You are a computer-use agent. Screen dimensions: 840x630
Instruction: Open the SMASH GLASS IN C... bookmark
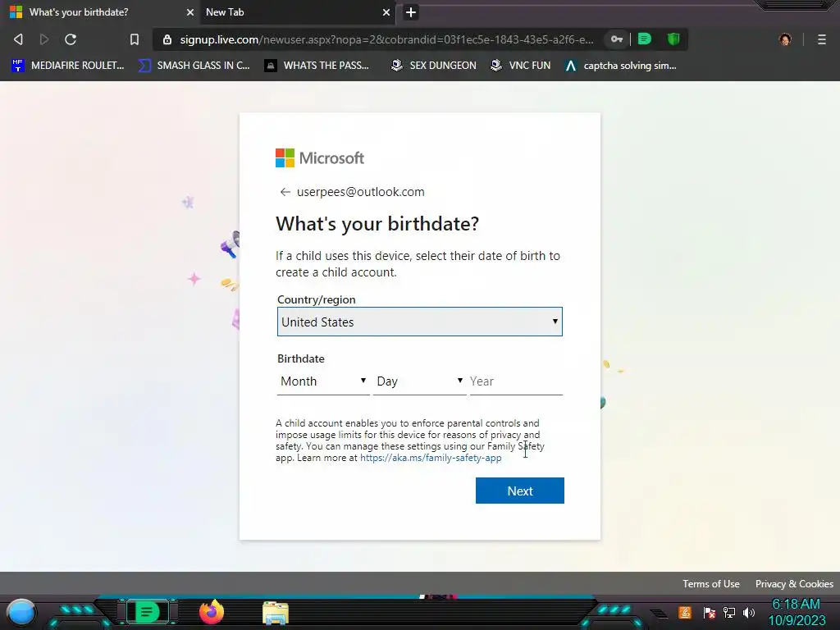[x=194, y=66]
